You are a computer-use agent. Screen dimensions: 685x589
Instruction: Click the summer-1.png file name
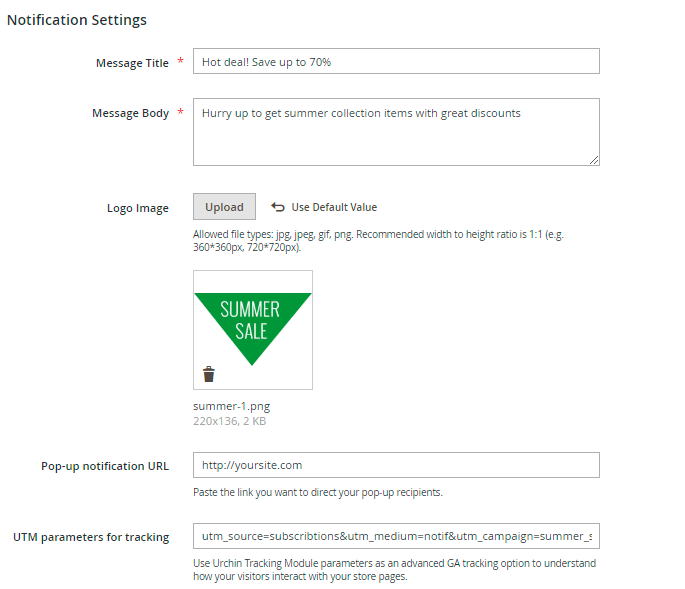coord(231,407)
